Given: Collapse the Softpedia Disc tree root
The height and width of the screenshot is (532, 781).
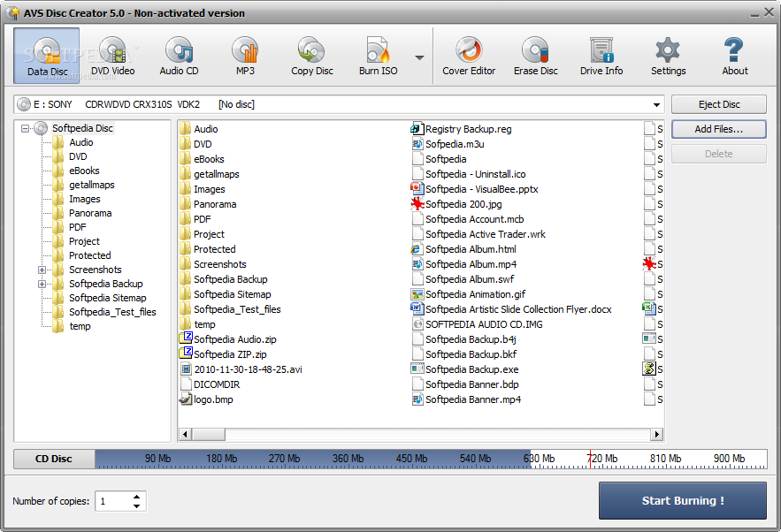Looking at the screenshot, I should coord(25,128).
